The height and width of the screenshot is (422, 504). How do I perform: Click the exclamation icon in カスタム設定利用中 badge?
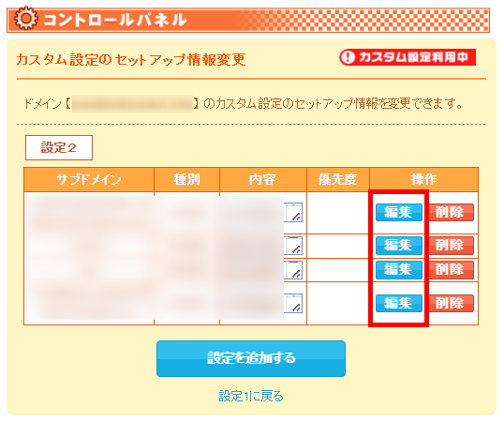pos(348,57)
